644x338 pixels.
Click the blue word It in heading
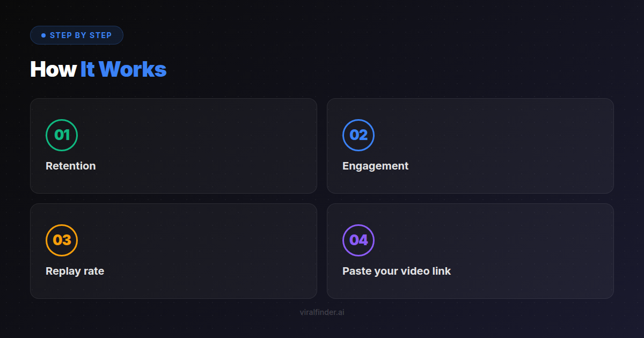pyautogui.click(x=87, y=69)
